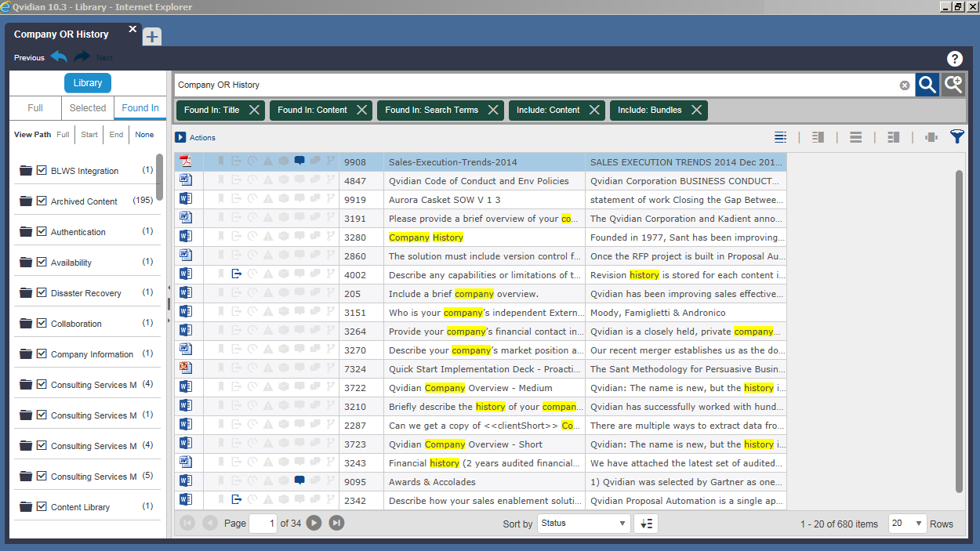Select the Archived Content folder item
This screenshot has height=551, width=980.
84,201
